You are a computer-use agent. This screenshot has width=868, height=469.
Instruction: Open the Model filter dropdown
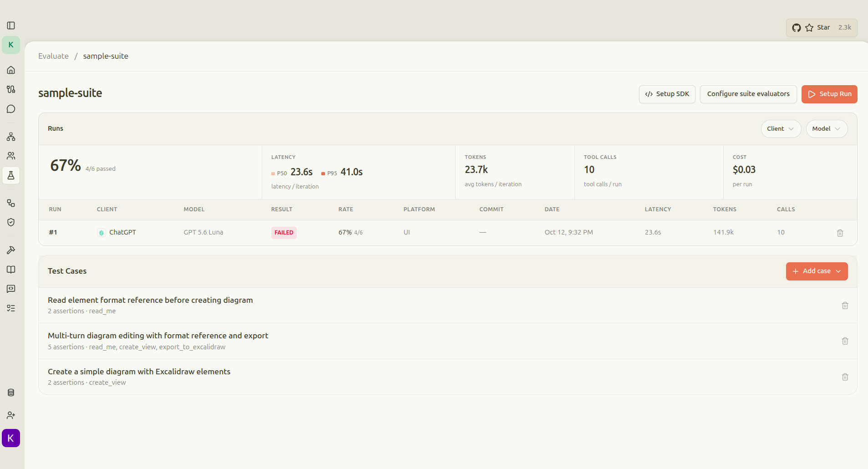[826, 129]
